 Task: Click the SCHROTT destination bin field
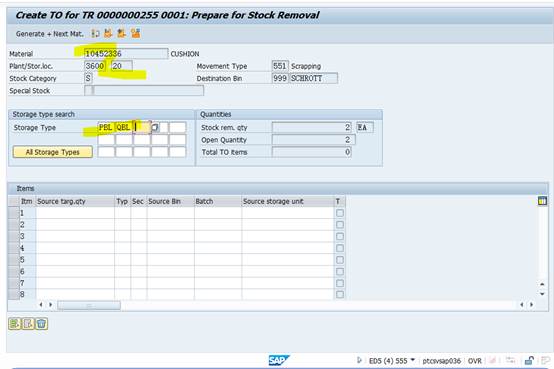[x=313, y=78]
